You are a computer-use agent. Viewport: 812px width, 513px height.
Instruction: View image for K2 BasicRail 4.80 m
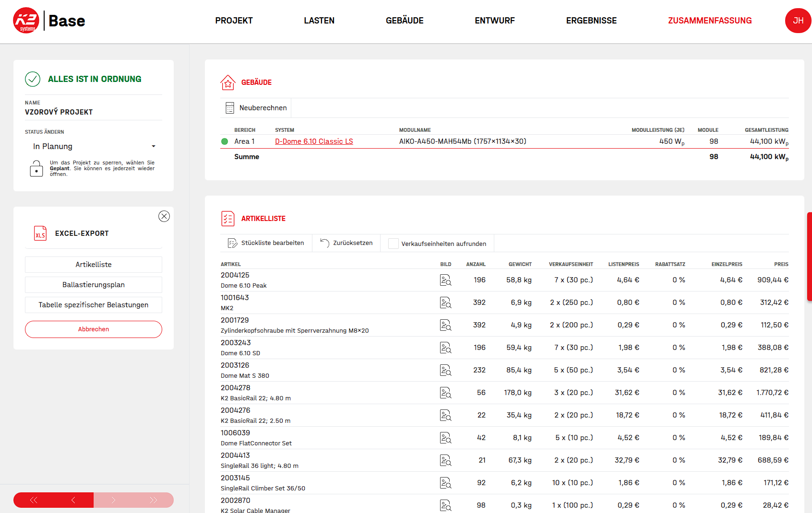coord(445,393)
